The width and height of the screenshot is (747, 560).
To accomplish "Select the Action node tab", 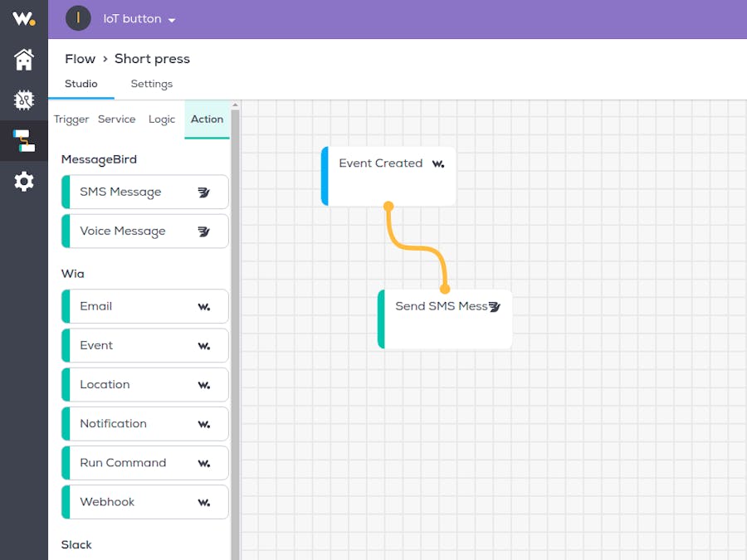I will 207,119.
